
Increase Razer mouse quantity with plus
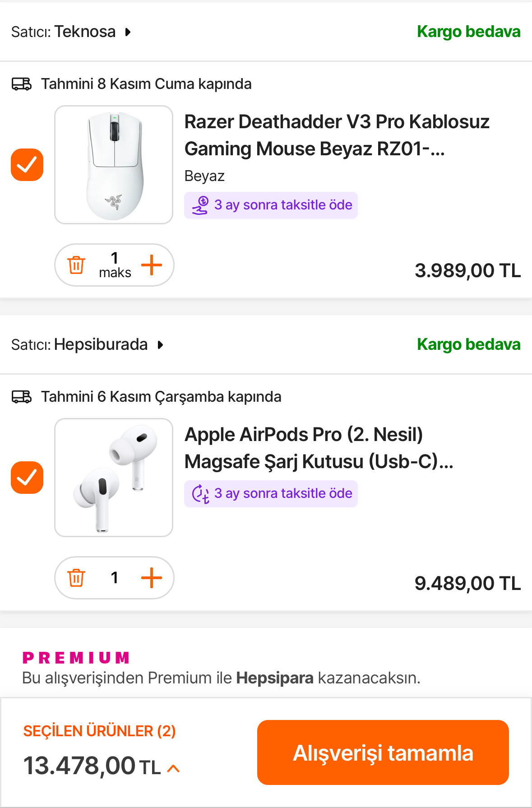click(x=152, y=265)
